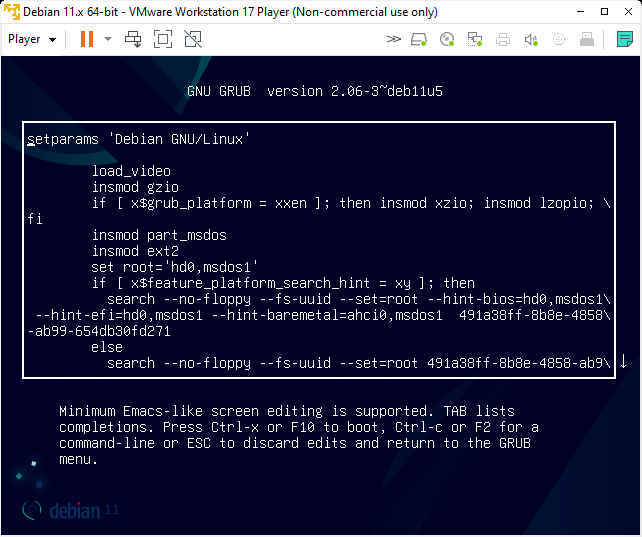Click the 'xxen ]; then insmod xzio' line

(x=351, y=203)
